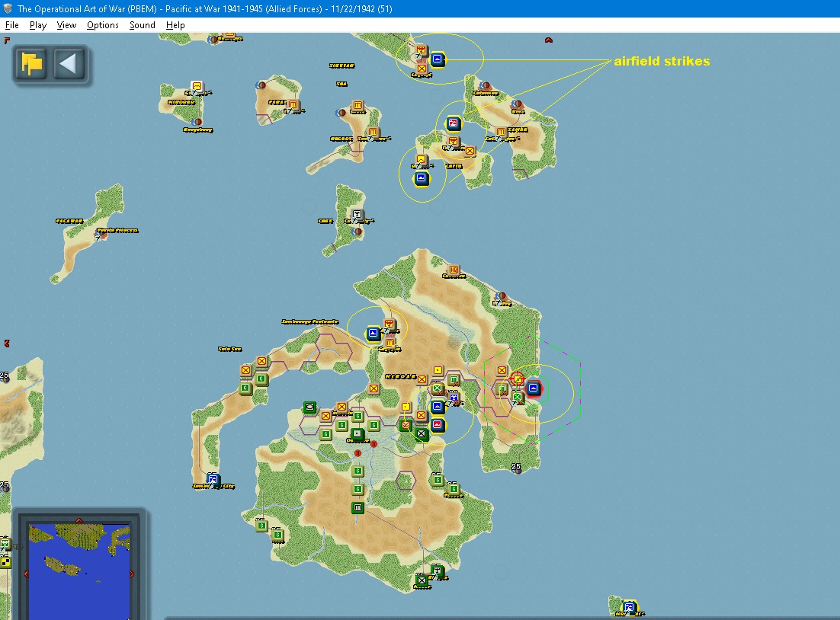
Task: Click the minimap scroll up arrow
Action: click(x=79, y=520)
